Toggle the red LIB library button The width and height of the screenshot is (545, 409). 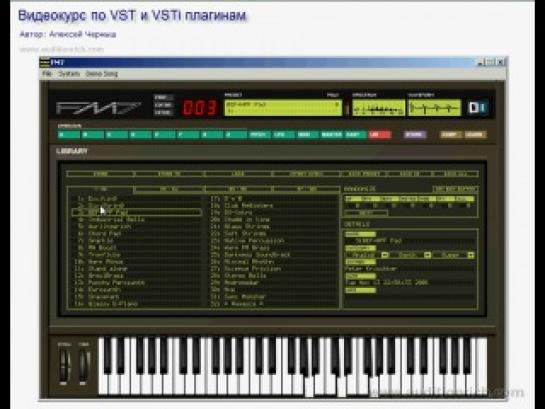380,135
